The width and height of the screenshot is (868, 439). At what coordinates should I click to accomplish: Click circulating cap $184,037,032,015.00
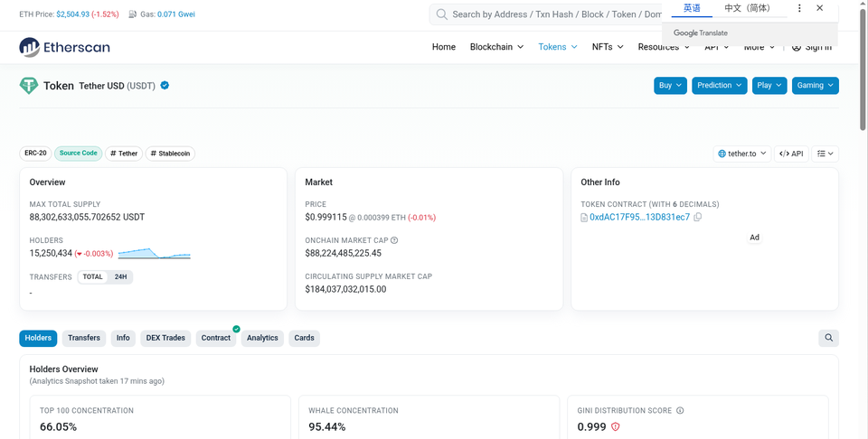345,289
